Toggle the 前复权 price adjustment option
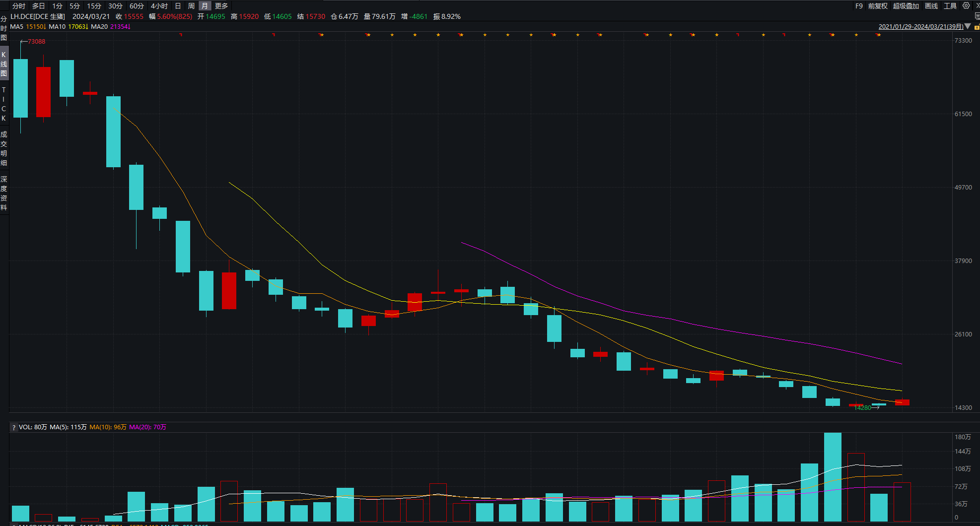Viewport: 980px width, 526px height. click(x=877, y=6)
